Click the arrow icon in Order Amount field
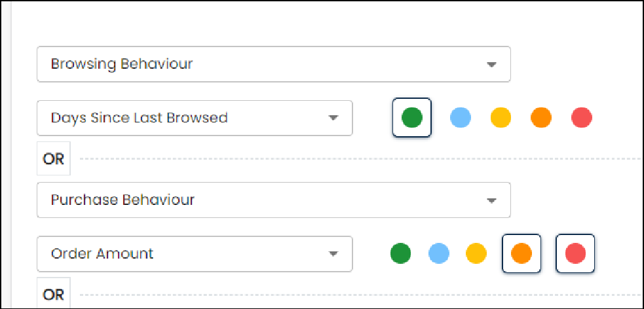 333,254
